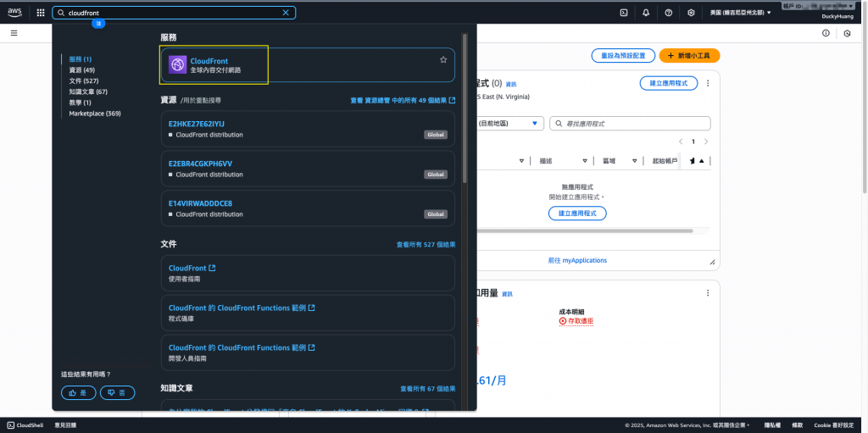Click the applications table horizontal scrollbar
This screenshot has width=868, height=433.
[584, 230]
